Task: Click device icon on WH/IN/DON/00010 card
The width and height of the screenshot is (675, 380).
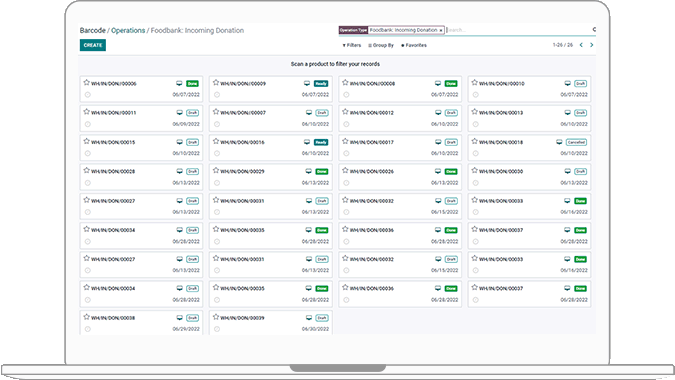Action: [567, 83]
